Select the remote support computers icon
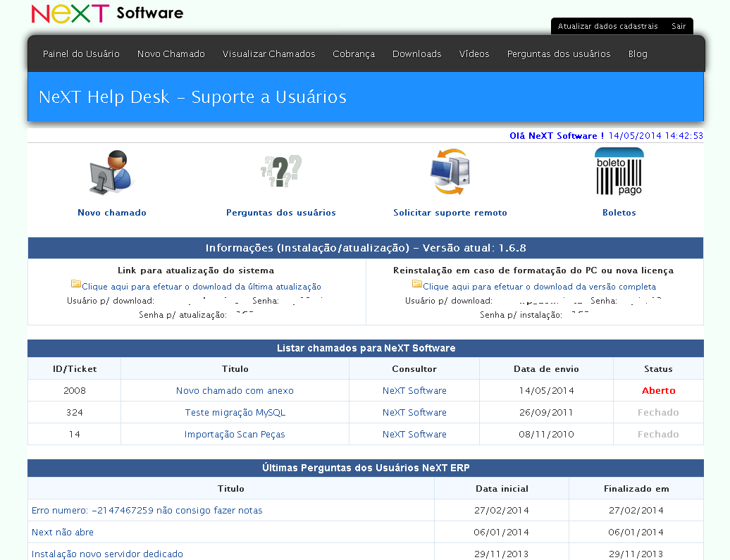The width and height of the screenshot is (730, 560). pyautogui.click(x=450, y=171)
